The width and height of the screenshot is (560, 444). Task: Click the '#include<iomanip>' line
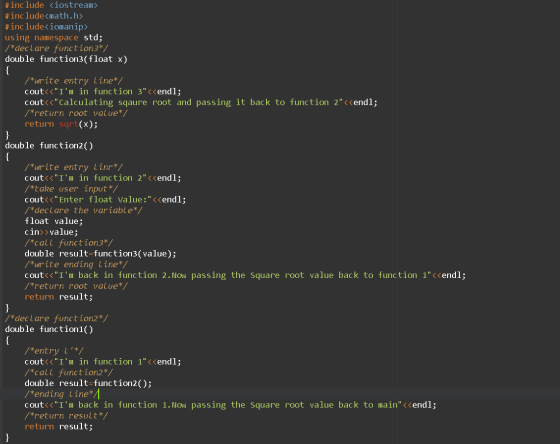coord(46,27)
